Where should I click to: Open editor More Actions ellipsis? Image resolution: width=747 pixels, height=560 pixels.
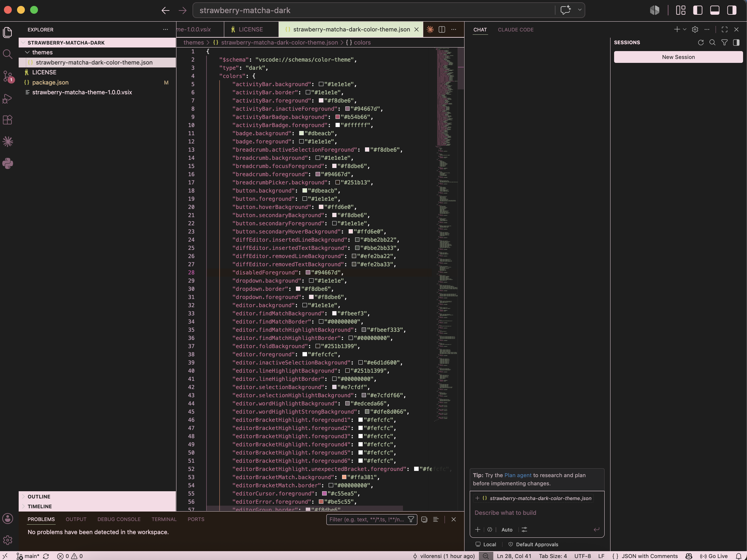[454, 29]
